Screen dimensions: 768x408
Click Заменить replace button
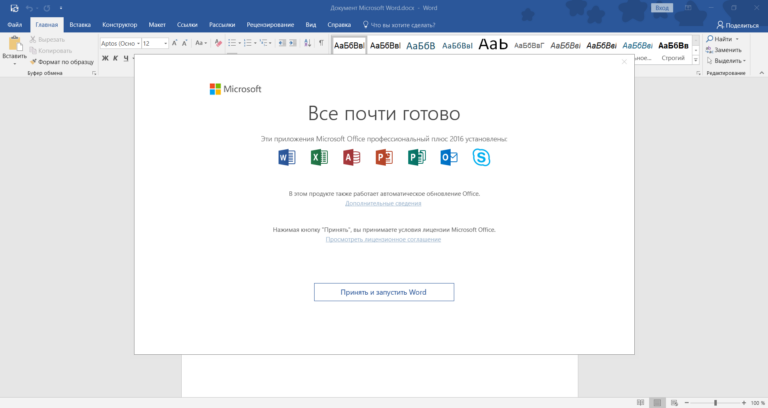[x=724, y=50]
